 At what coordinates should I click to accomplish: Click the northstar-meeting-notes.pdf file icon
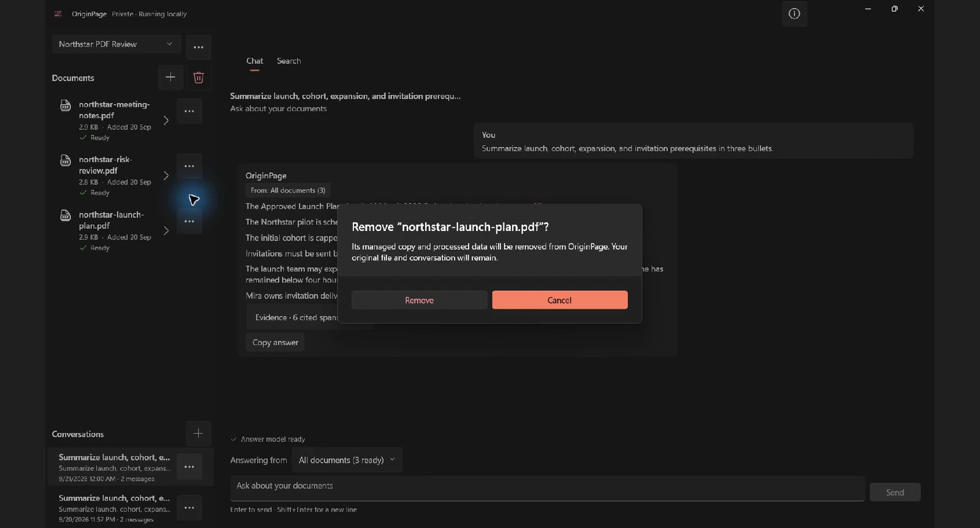(x=66, y=105)
